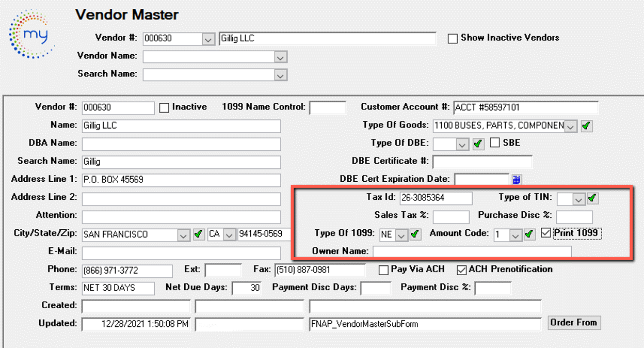644x348 pixels.
Task: Click the green checkmark next to Type Of DBE
Action: [478, 144]
